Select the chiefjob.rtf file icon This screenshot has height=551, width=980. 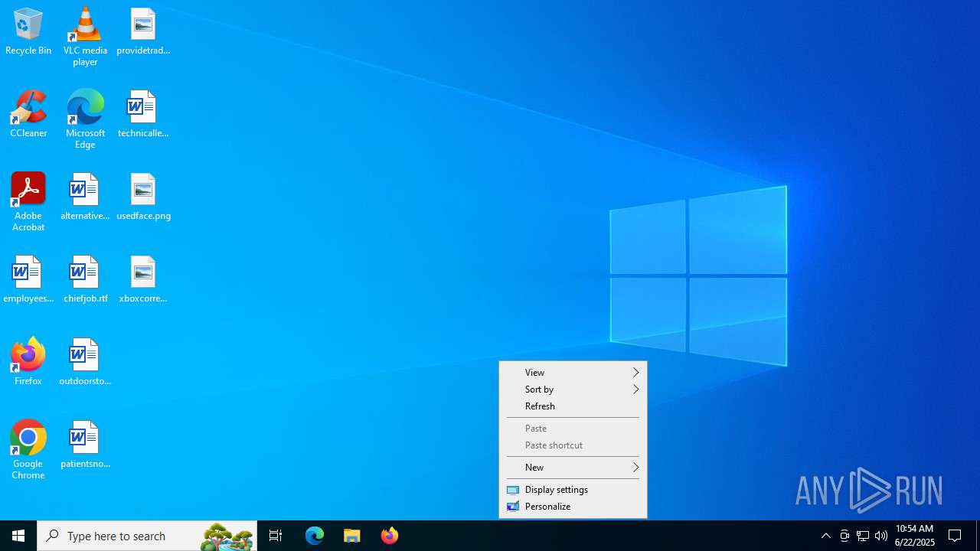pos(85,280)
